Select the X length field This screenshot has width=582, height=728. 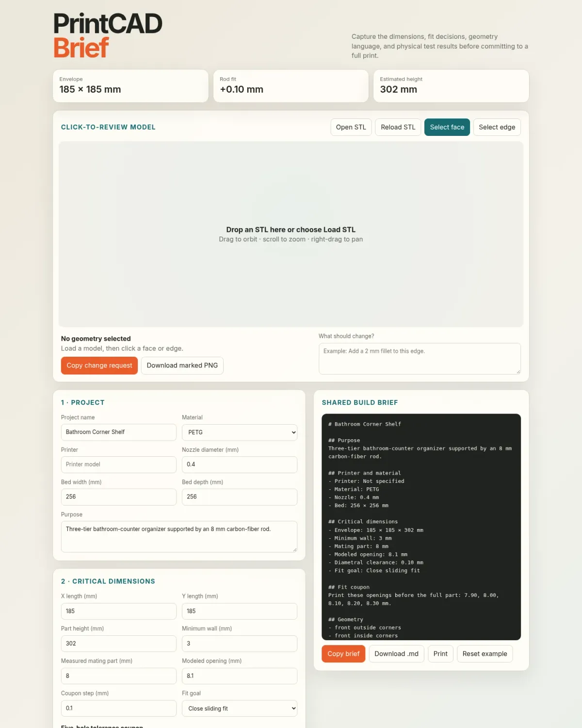pos(118,611)
